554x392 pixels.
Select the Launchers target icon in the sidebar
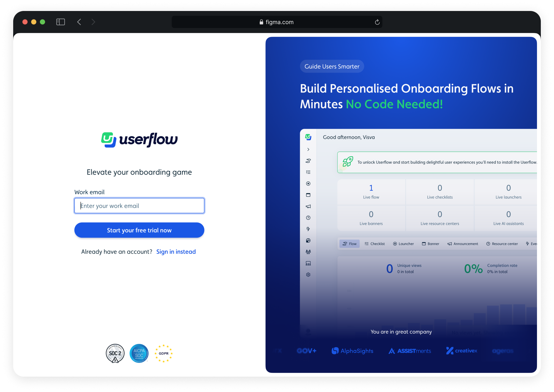308,184
